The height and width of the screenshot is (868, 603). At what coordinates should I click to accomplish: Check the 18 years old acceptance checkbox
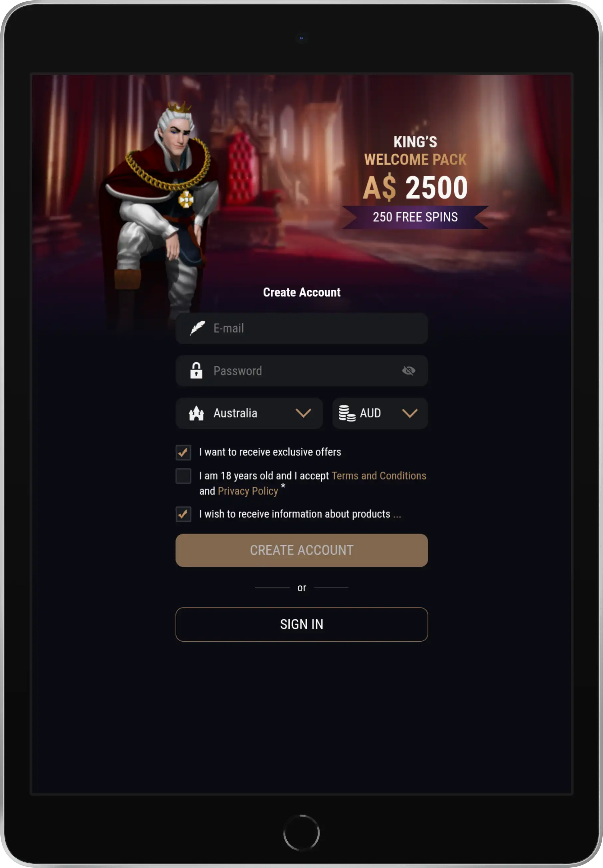pyautogui.click(x=184, y=476)
